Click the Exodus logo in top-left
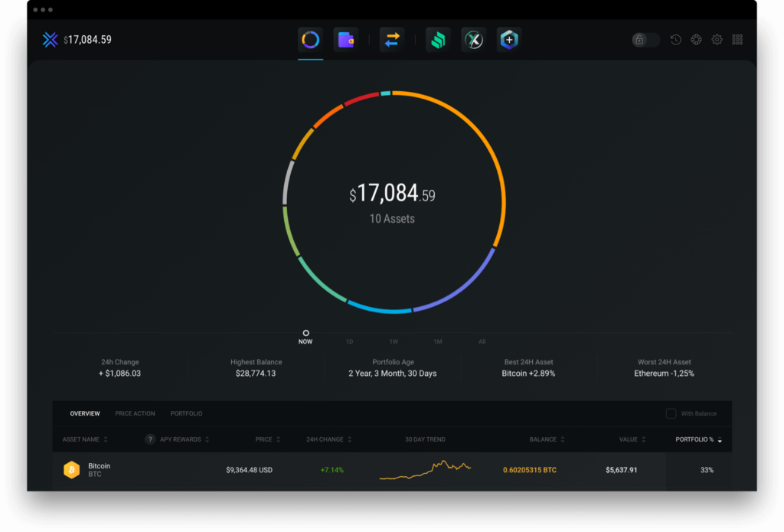 click(x=50, y=40)
